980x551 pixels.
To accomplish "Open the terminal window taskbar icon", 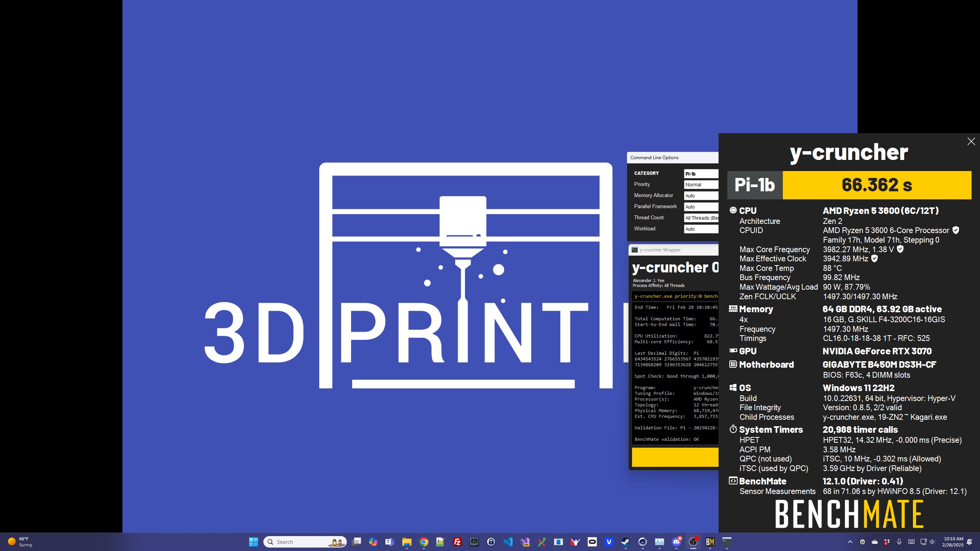I will pos(727,542).
